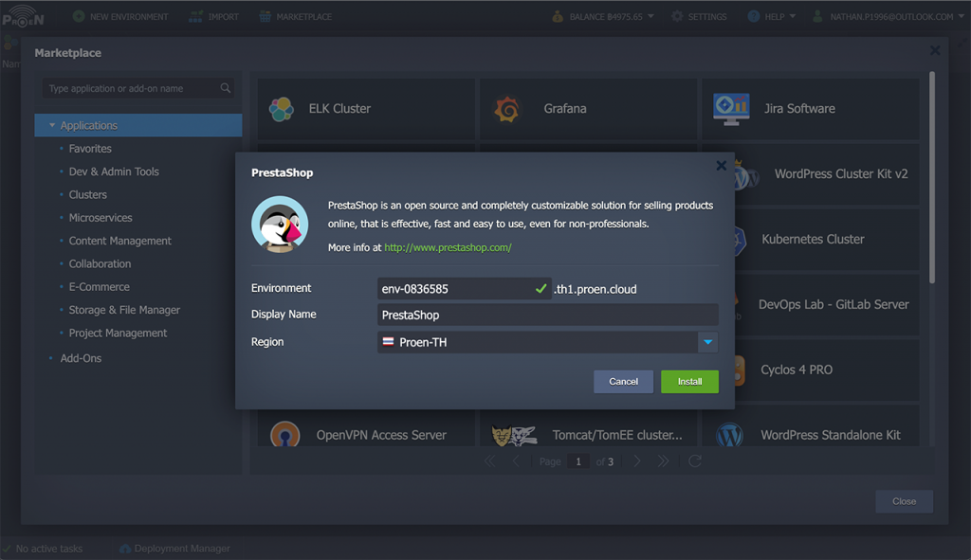Screen dimensions: 971x560
Task: Open the Help dropdown menu
Action: click(x=772, y=17)
